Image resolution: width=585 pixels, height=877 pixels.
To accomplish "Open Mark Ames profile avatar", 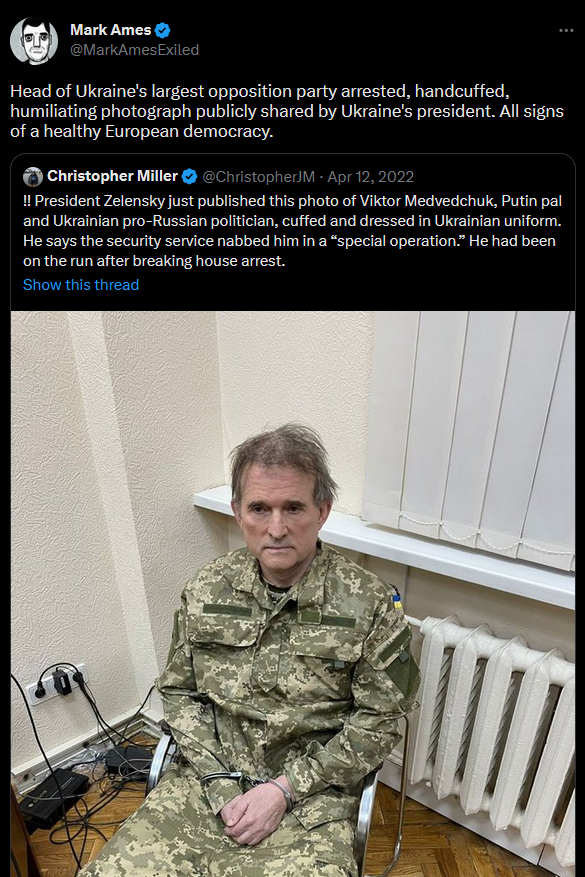I will coord(34,40).
